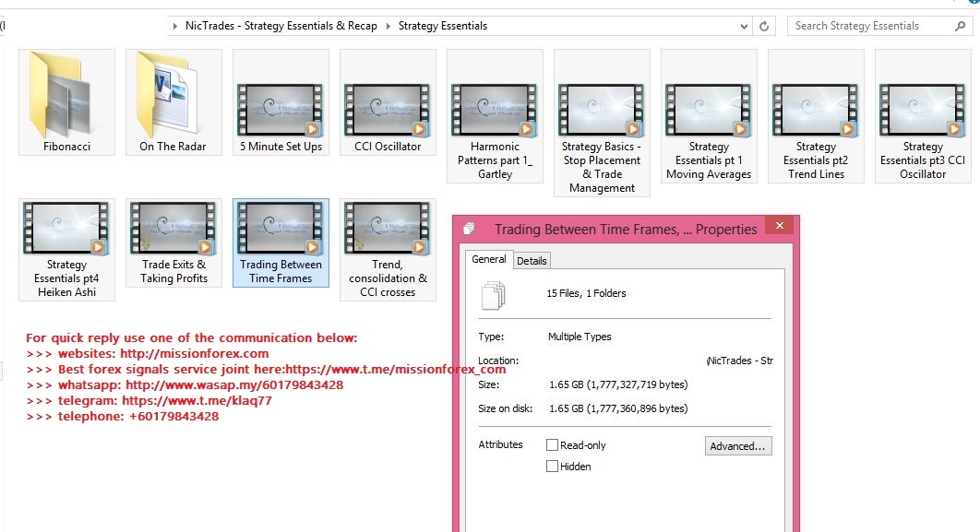This screenshot has height=532, width=980.
Task: Select the On The Radar folder
Action: pyautogui.click(x=173, y=101)
